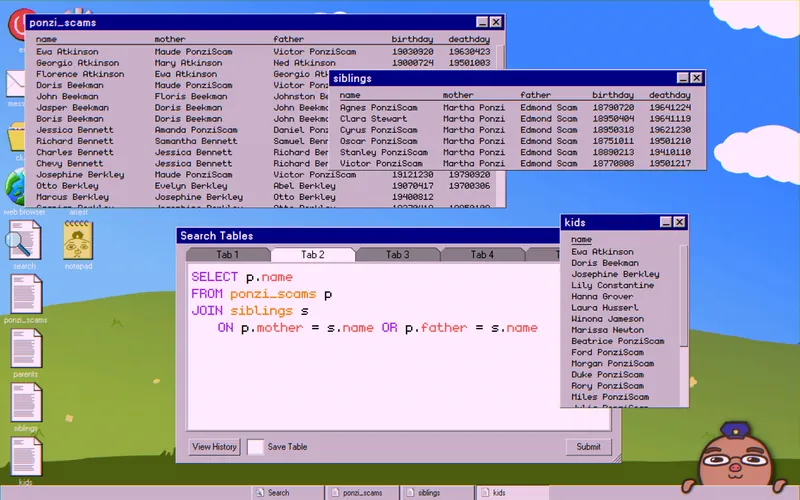Toggle the Save Table checkbox

click(x=255, y=447)
